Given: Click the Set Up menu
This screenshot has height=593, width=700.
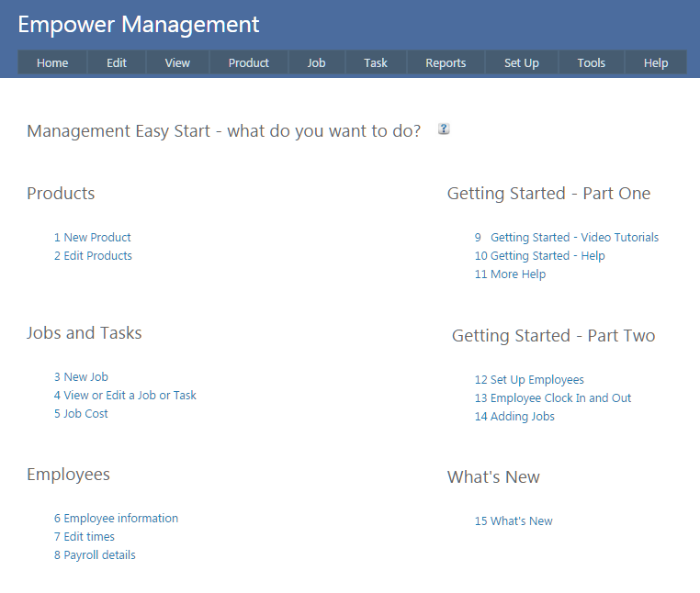Looking at the screenshot, I should (x=522, y=62).
